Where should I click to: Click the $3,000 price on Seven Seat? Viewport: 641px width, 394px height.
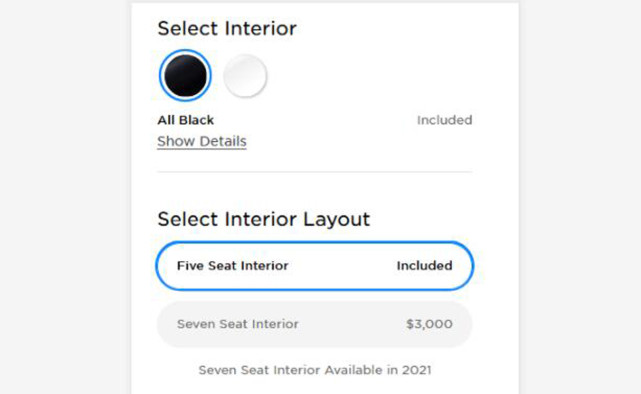tap(429, 324)
